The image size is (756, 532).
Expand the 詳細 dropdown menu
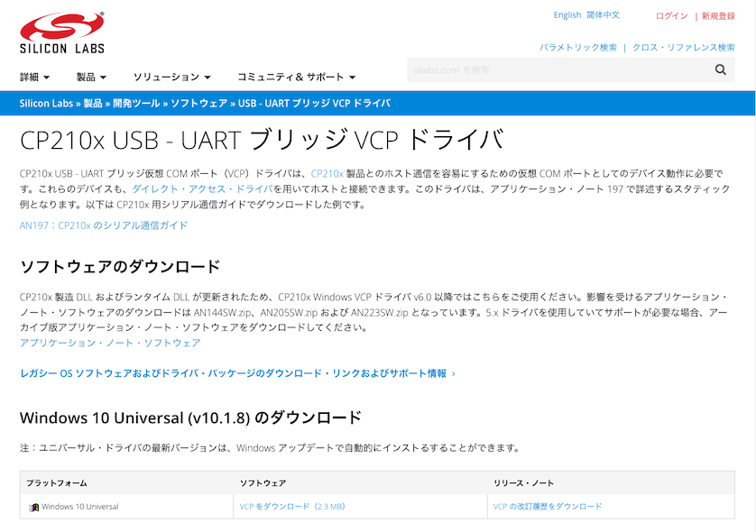pos(34,78)
